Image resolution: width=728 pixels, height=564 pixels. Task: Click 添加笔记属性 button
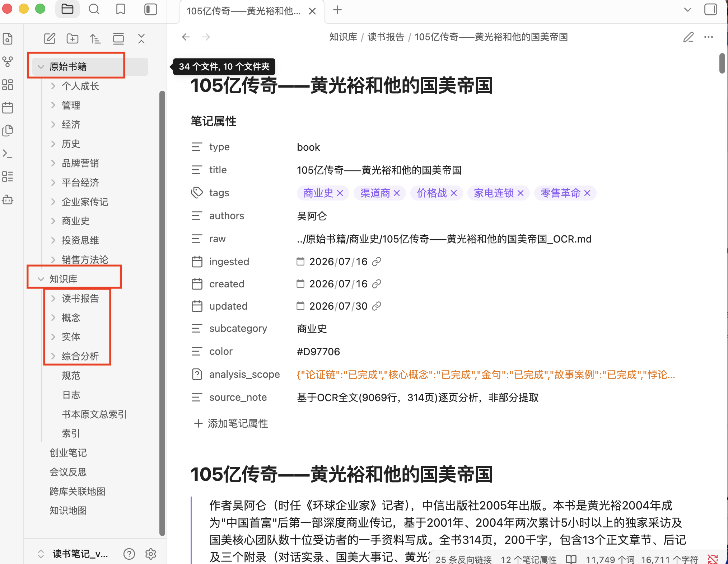pos(231,424)
